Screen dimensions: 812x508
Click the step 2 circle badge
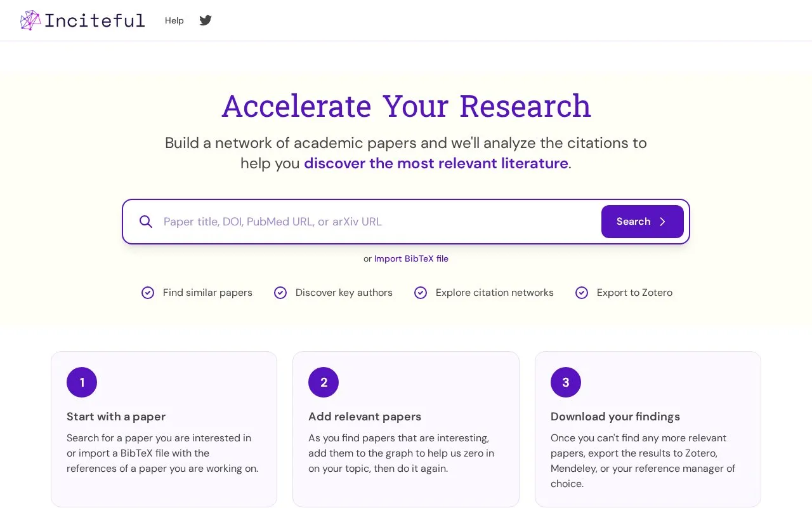click(x=324, y=382)
